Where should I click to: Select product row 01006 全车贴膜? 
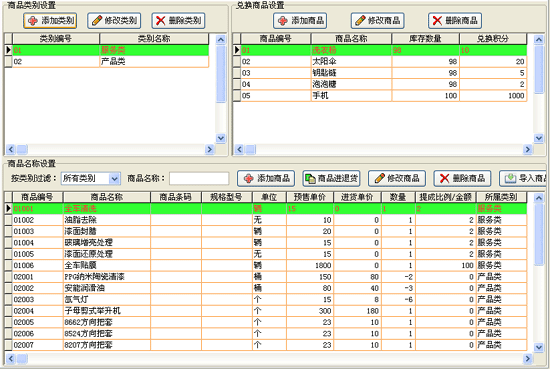click(x=269, y=266)
